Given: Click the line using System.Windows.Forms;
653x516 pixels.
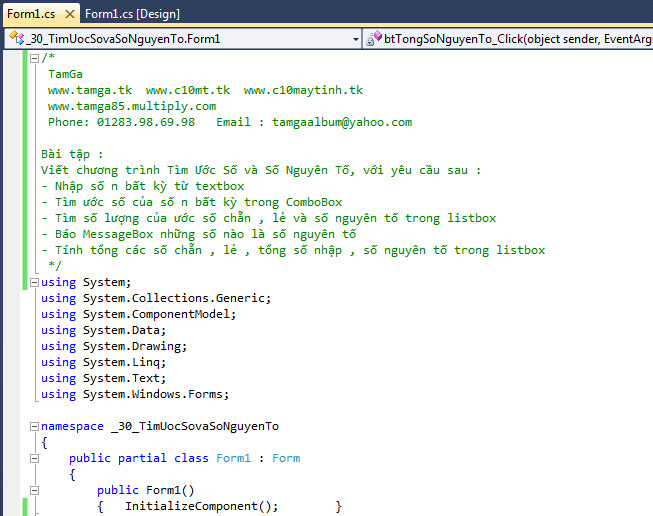Looking at the screenshot, I should 135,394.
